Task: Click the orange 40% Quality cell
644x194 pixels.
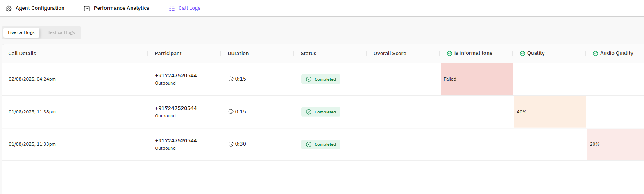Action: [549, 112]
